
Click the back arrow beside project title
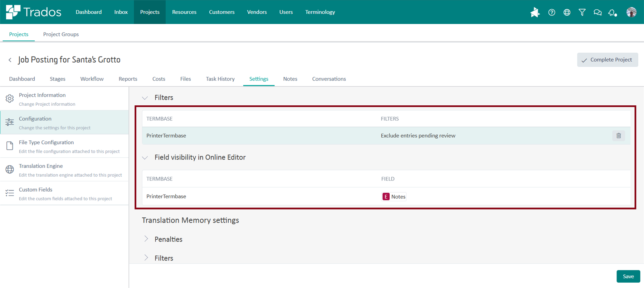(10, 60)
